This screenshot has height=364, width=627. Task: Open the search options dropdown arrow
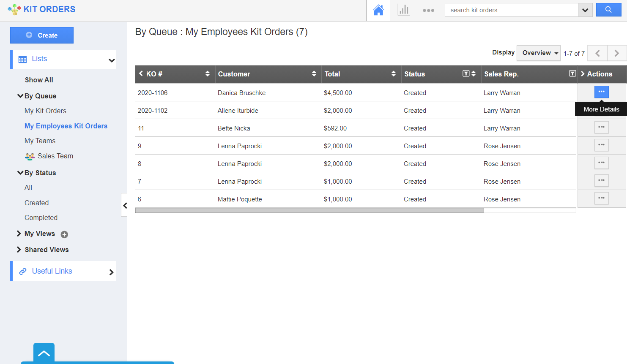click(585, 10)
